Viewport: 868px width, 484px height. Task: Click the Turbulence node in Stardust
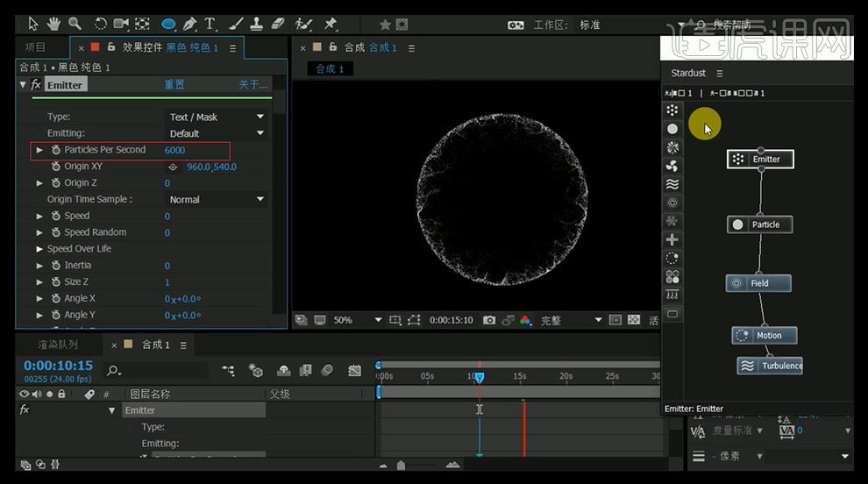point(770,366)
